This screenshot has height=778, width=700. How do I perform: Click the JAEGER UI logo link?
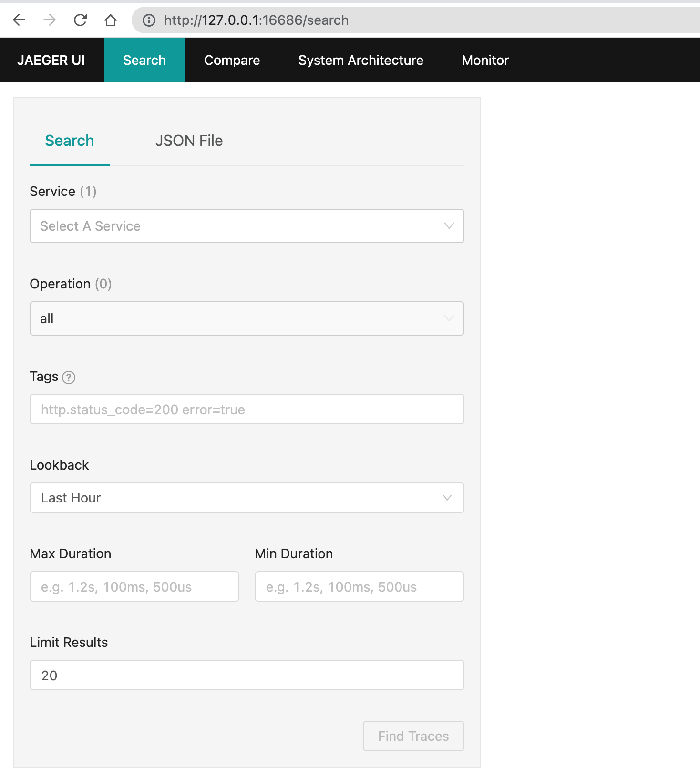click(x=51, y=60)
